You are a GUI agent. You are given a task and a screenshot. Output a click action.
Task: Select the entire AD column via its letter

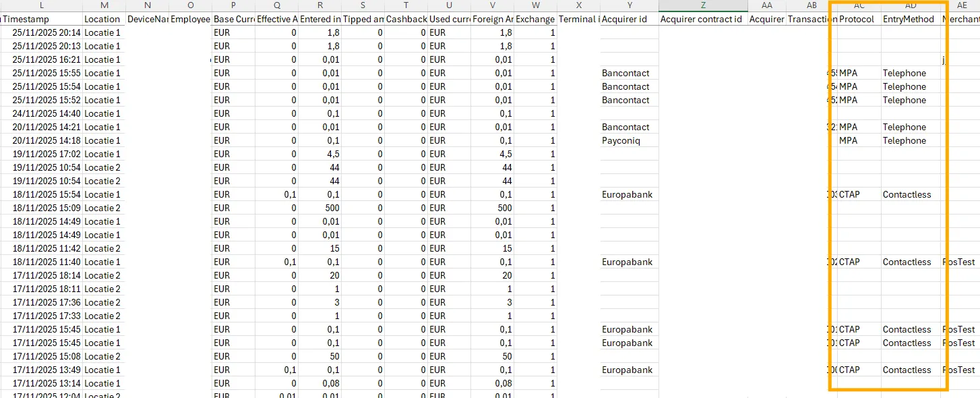(911, 5)
